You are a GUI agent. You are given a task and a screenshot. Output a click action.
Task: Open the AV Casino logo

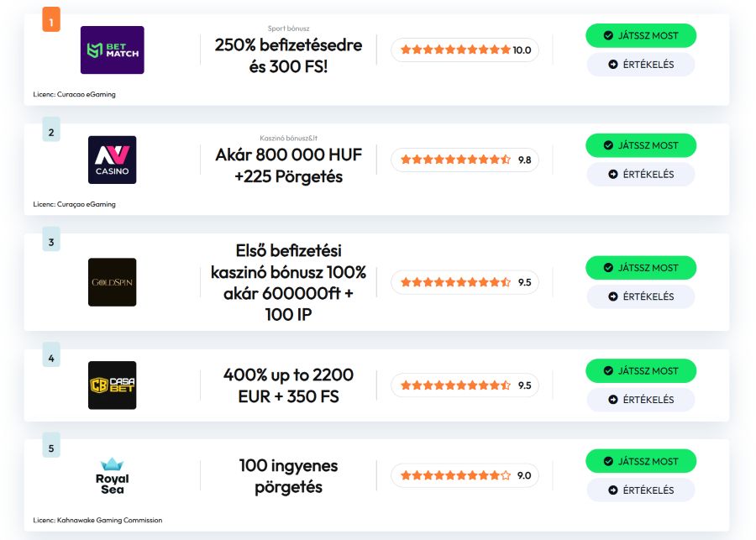[112, 160]
